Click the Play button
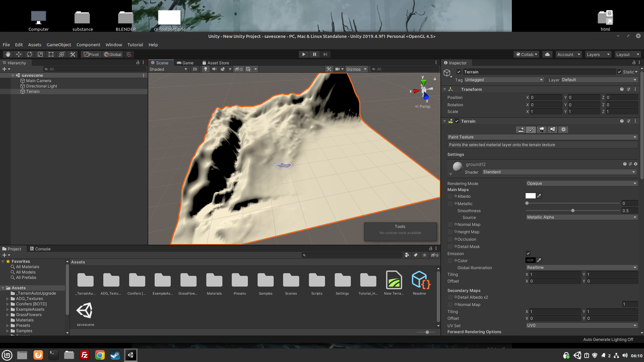This screenshot has height=362, width=644. pos(304,54)
